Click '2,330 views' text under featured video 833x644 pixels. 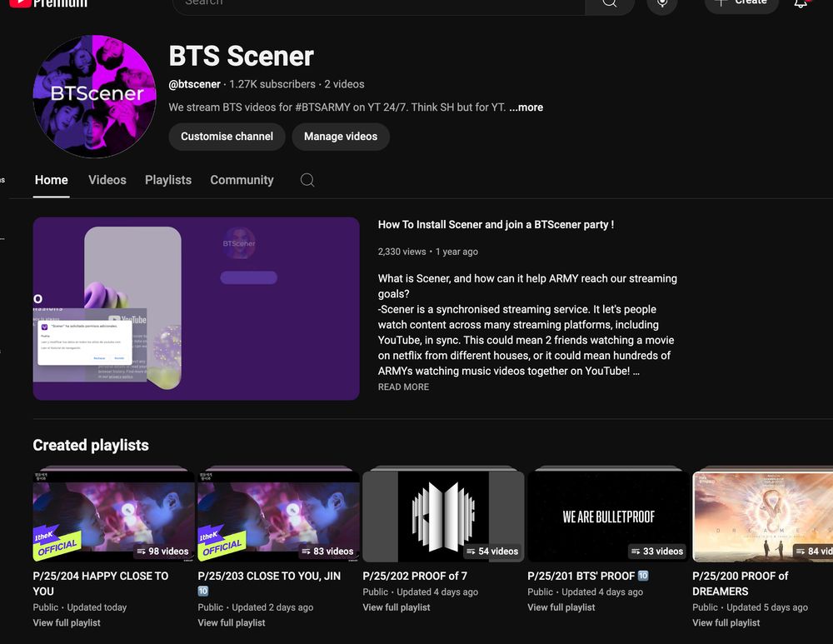402,252
